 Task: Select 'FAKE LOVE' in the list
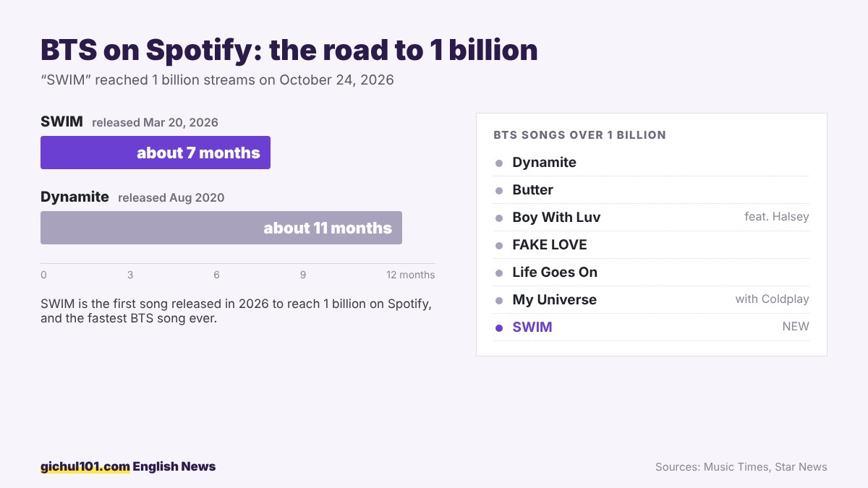pos(550,245)
